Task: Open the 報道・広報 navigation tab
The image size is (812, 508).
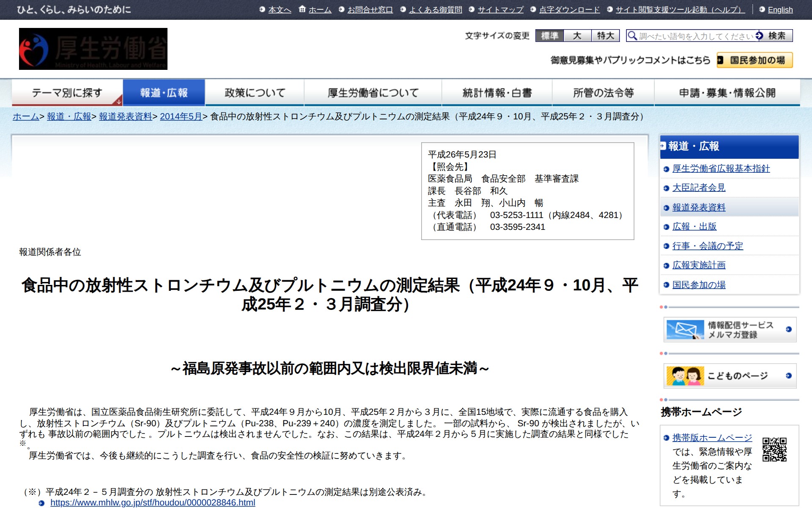Action: pyautogui.click(x=164, y=93)
